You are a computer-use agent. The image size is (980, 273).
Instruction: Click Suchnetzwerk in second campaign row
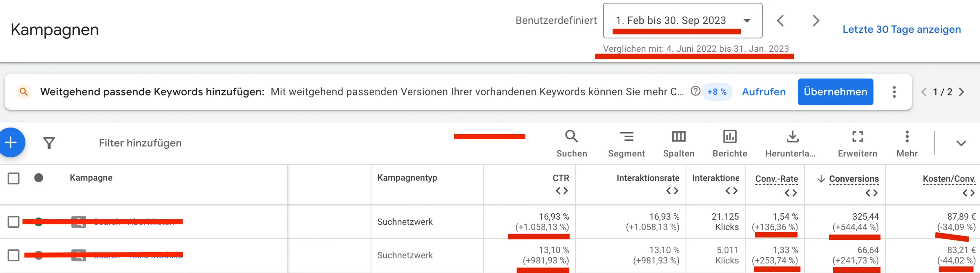[x=405, y=255]
